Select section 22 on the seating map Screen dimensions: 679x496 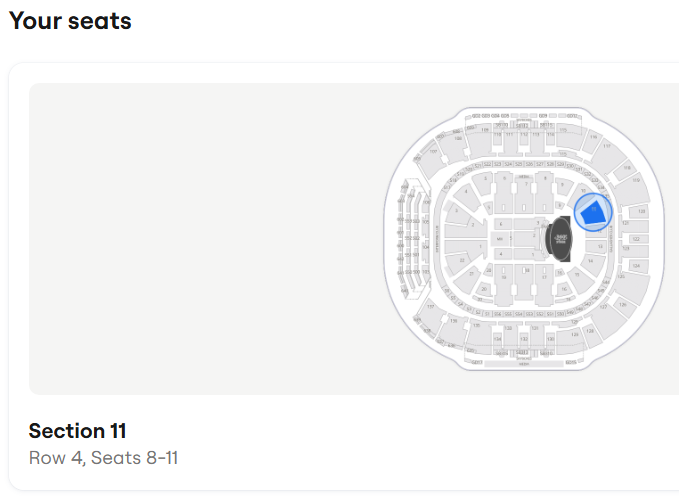tap(462, 260)
